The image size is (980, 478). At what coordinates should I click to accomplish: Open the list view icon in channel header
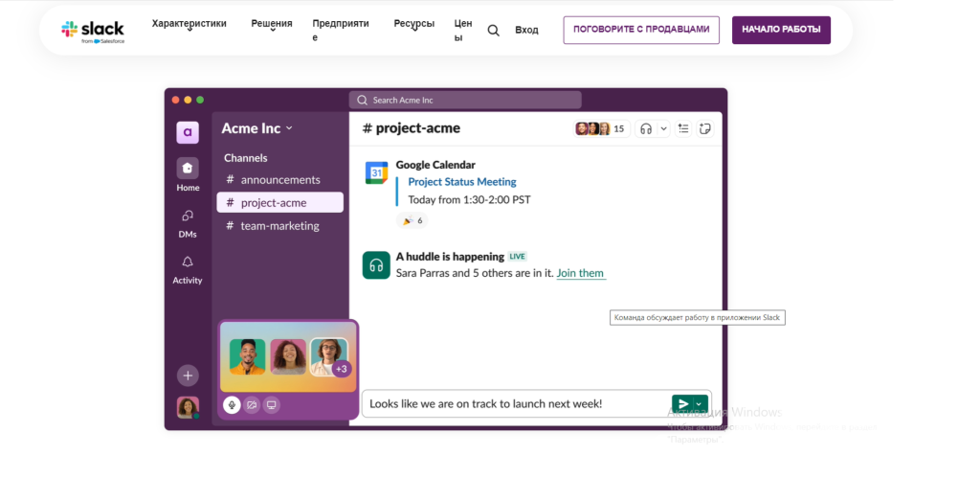[x=683, y=129]
